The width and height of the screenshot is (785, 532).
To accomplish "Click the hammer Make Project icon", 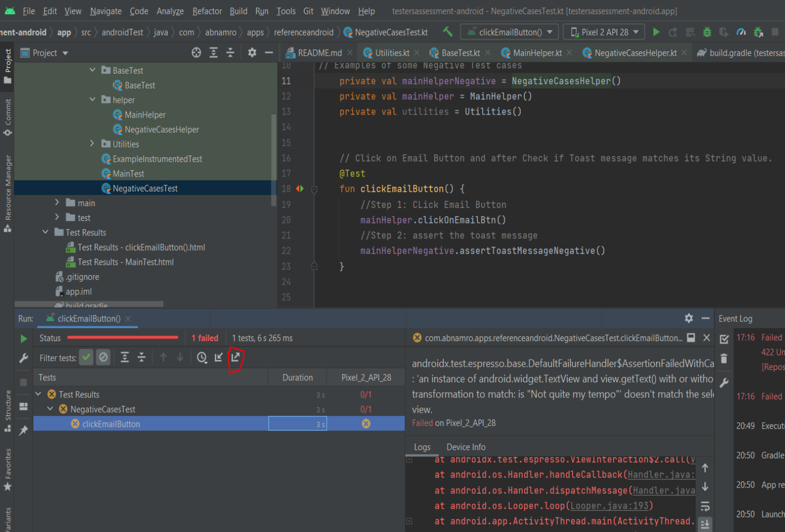I will (447, 32).
